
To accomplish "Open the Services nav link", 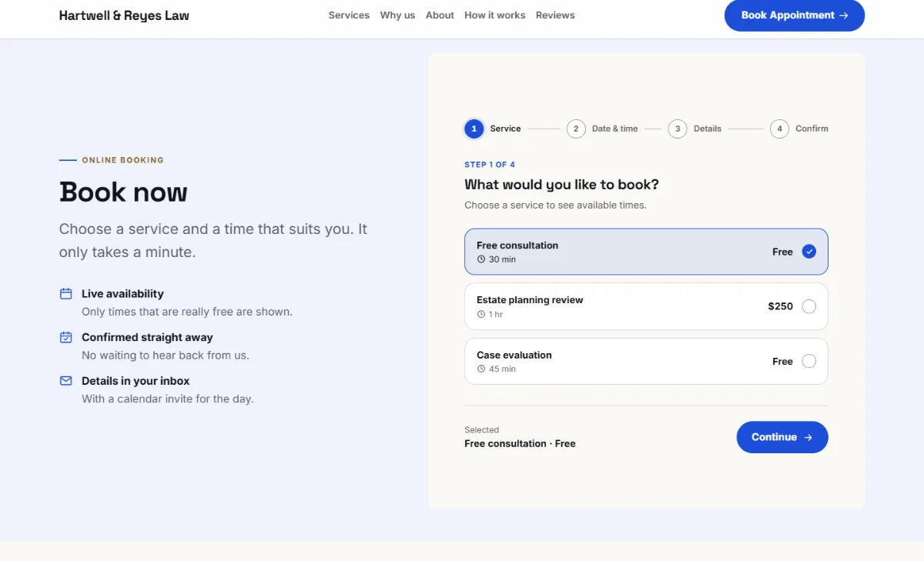I will point(349,15).
